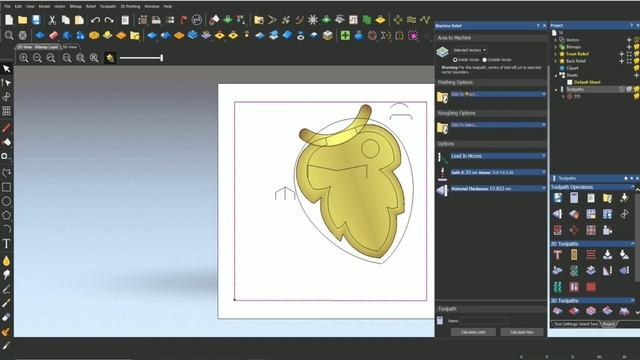640x360 pixels.
Task: Collapse the 2D Toolpaths section
Action: 633,244
